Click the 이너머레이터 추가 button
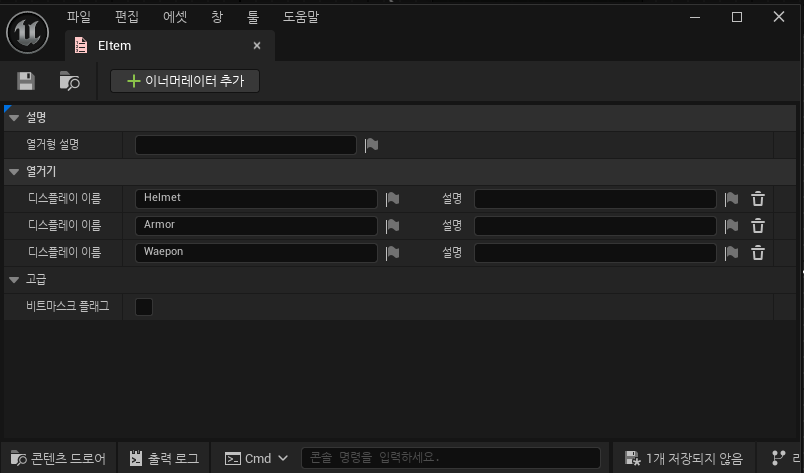Screen dimensions: 804x473 point(185,81)
